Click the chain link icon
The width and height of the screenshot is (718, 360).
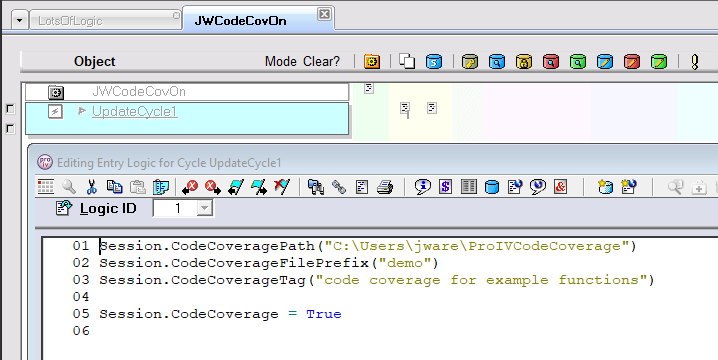339,187
